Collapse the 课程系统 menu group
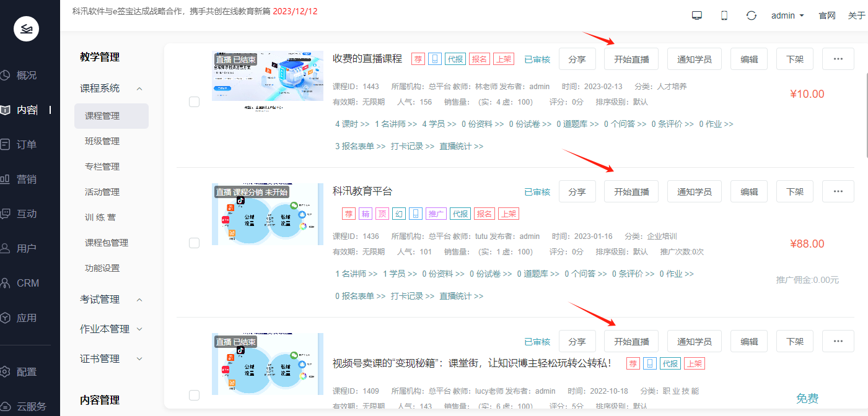Image resolution: width=868 pixels, height=416 pixels. point(139,89)
